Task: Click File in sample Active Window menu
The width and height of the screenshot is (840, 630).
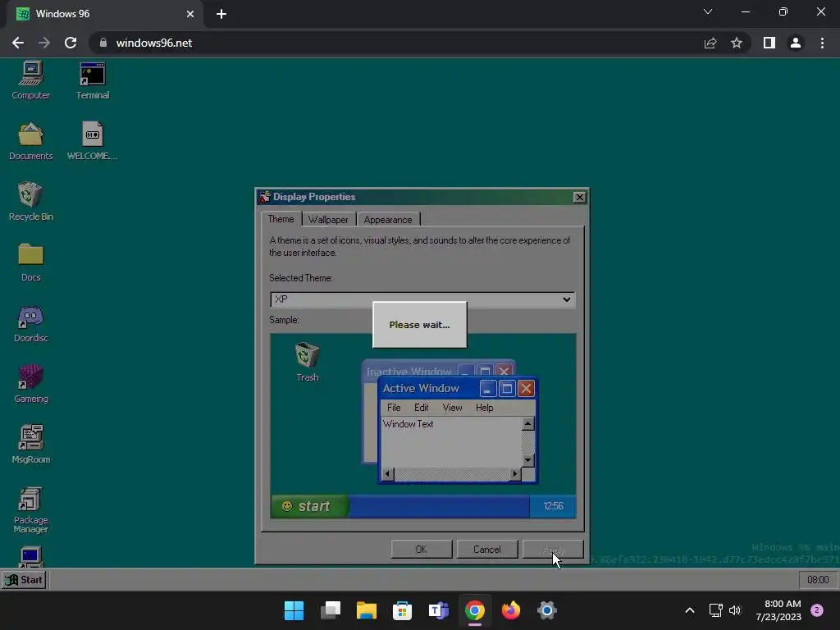Action: [394, 408]
